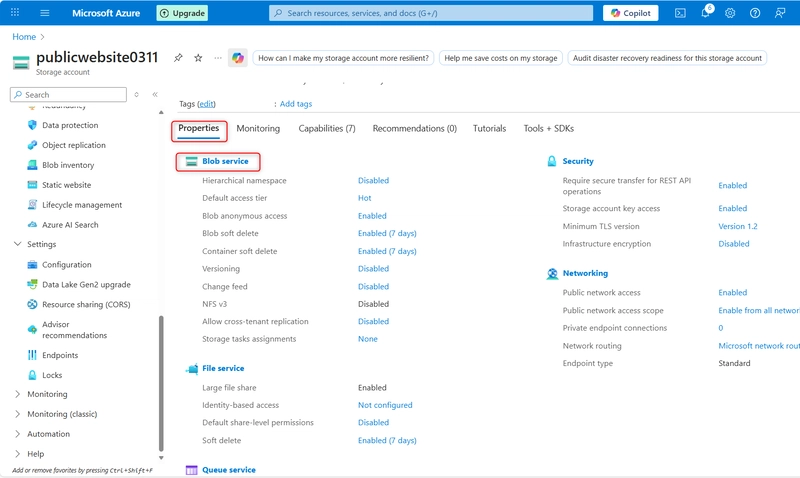The height and width of the screenshot is (478, 800).
Task: Click the Upgrade button
Action: (x=182, y=13)
